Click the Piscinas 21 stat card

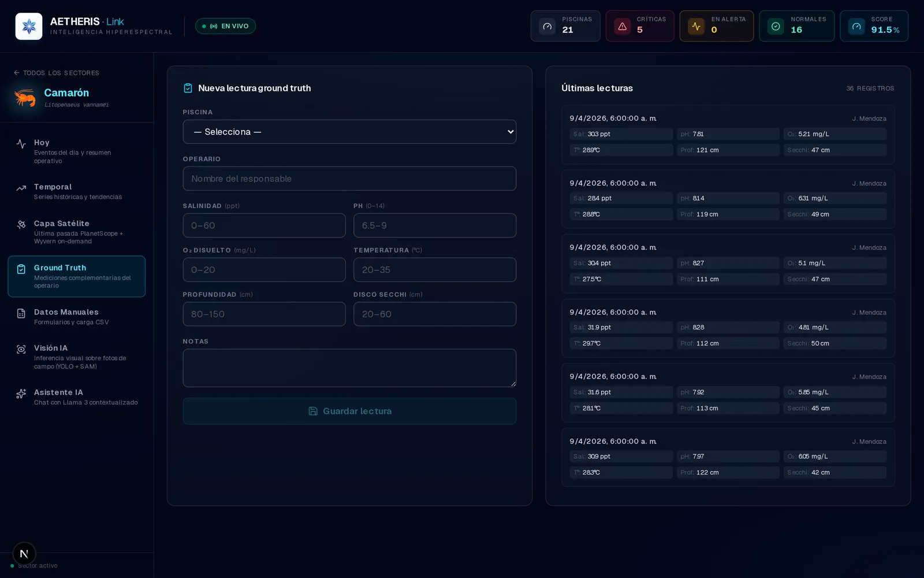click(x=565, y=26)
